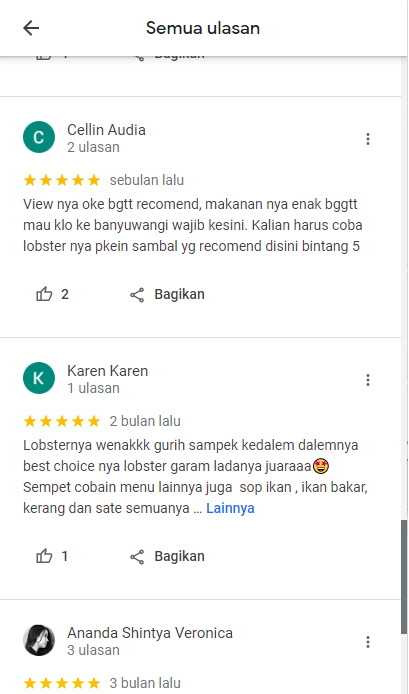This screenshot has width=409, height=694.
Task: Click Cellin Audia's five-star rating
Action: click(x=62, y=180)
